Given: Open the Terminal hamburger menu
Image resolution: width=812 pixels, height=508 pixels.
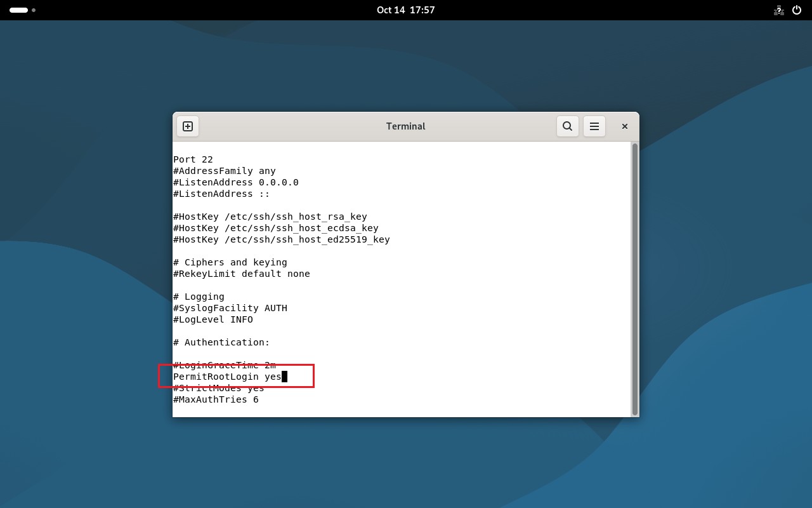Looking at the screenshot, I should click(x=594, y=126).
